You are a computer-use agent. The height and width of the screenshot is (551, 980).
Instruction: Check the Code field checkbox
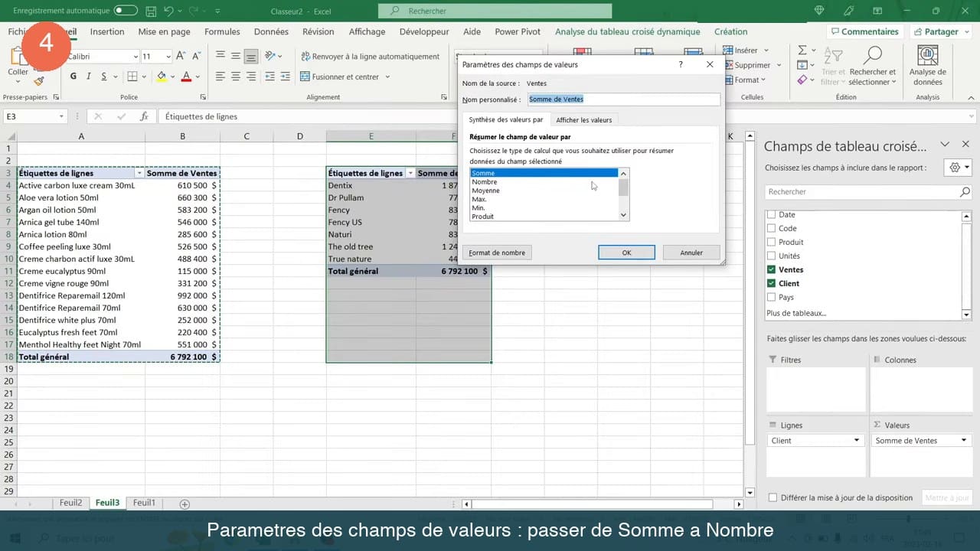[x=771, y=229]
